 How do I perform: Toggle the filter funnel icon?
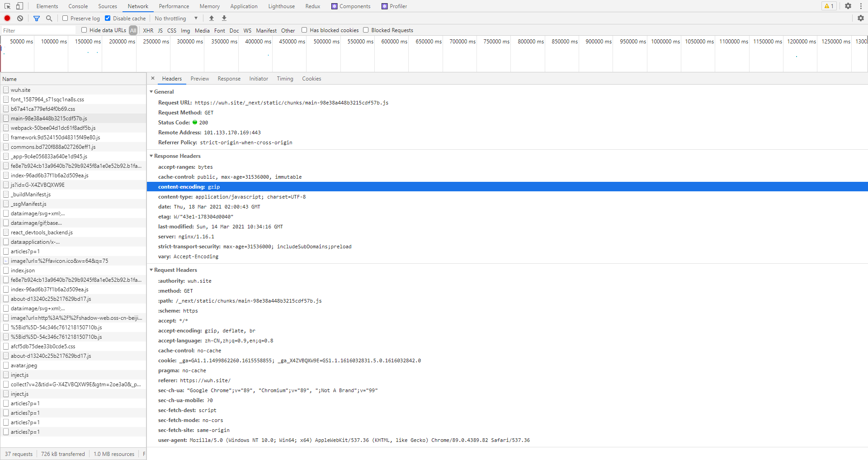[x=37, y=18]
